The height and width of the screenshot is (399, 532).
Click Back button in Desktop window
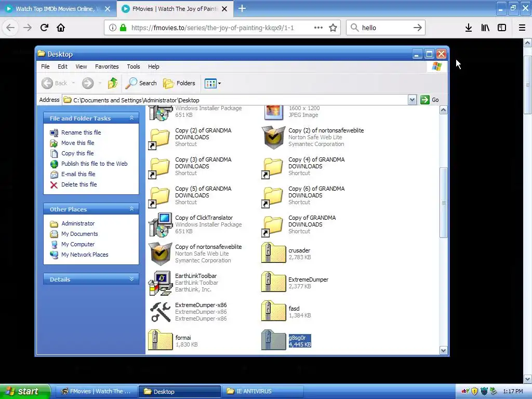point(54,83)
